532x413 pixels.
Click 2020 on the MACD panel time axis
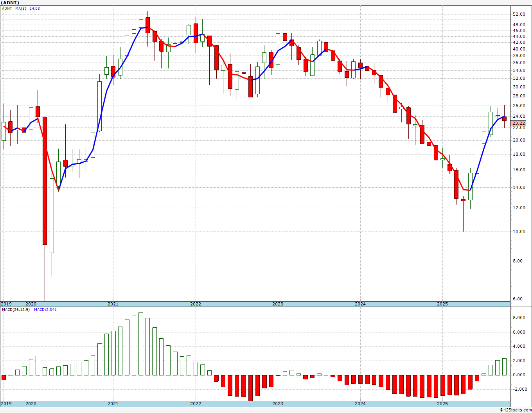(31, 404)
